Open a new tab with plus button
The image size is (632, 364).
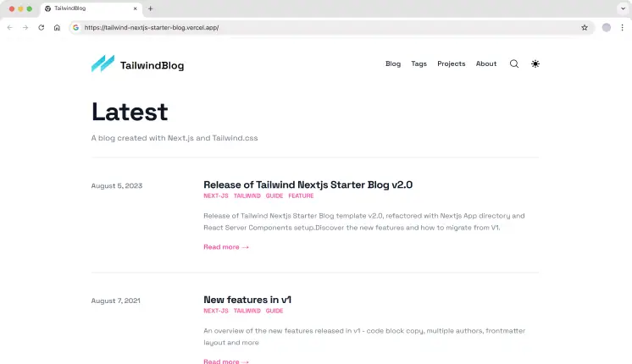tap(150, 8)
